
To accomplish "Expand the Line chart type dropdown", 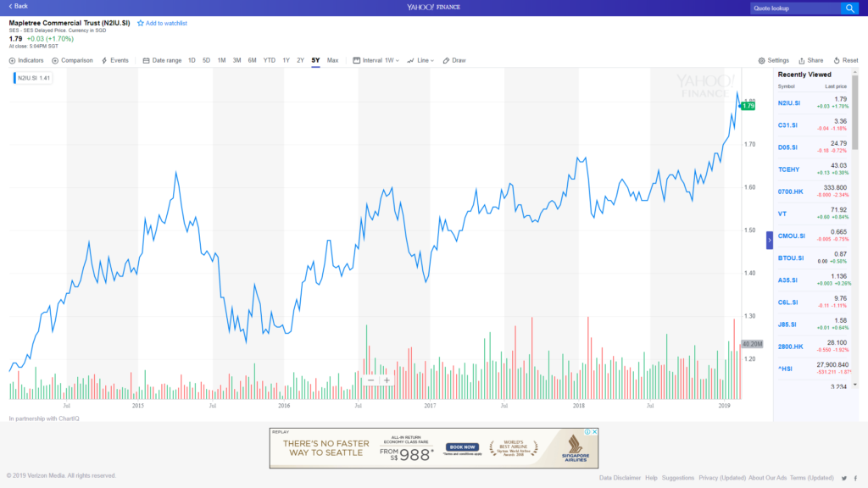I will click(420, 60).
